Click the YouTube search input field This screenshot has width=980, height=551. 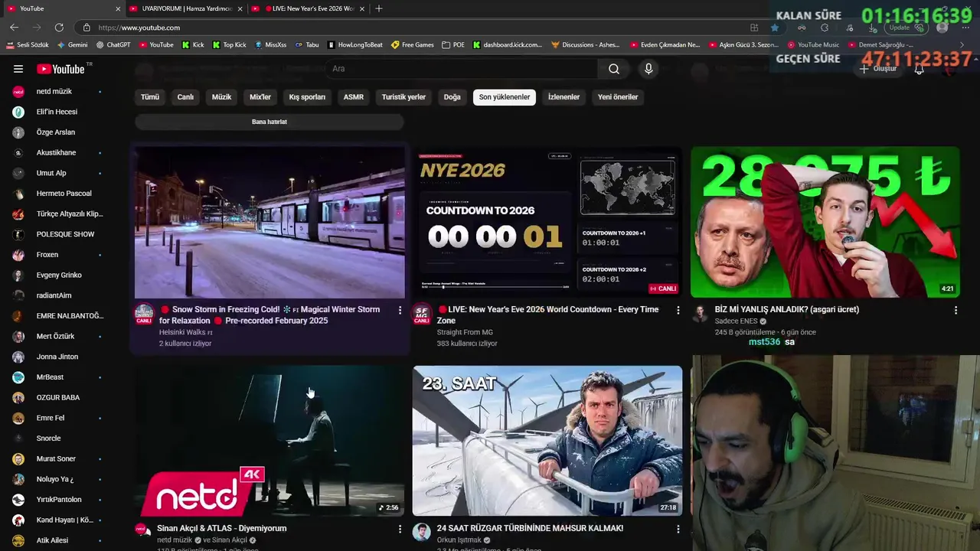(462, 69)
